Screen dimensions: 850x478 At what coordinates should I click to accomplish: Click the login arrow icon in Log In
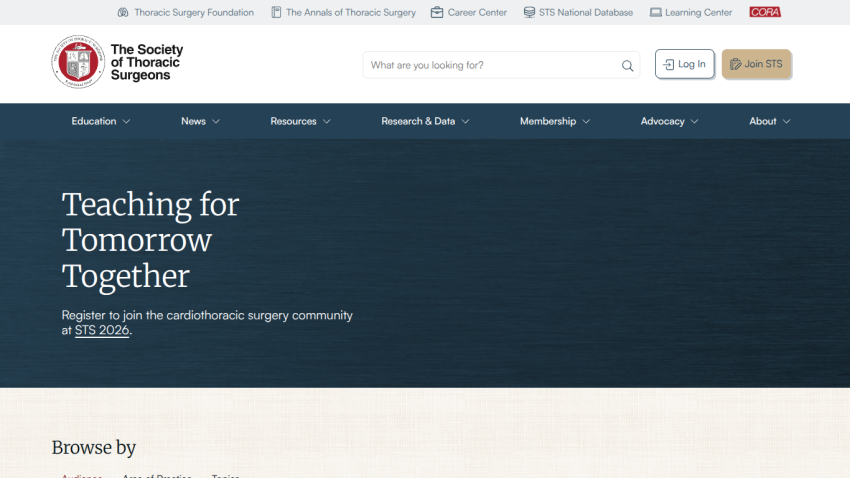coord(668,64)
